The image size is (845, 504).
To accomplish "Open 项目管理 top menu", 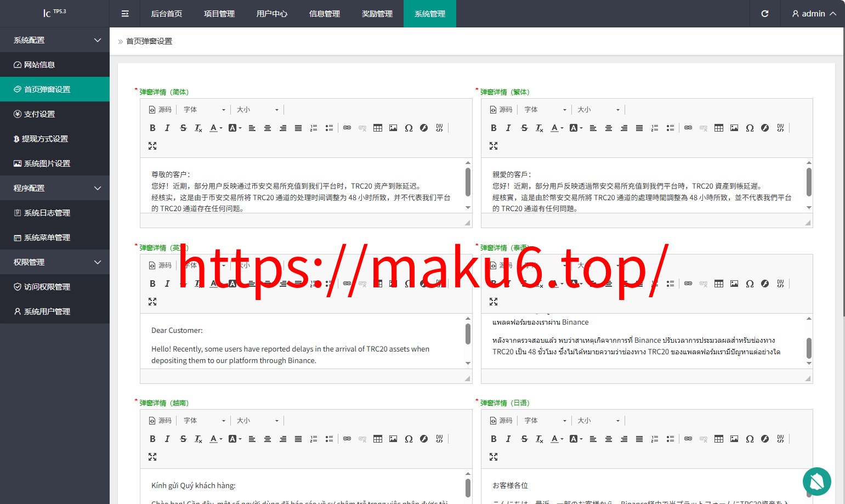I will pyautogui.click(x=219, y=14).
